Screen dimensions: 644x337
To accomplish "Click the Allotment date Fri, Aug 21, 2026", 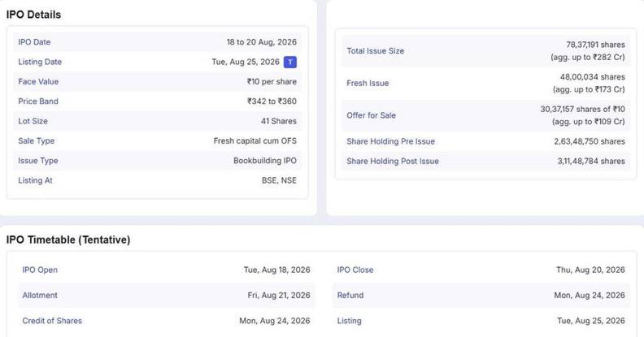I will tap(278, 296).
